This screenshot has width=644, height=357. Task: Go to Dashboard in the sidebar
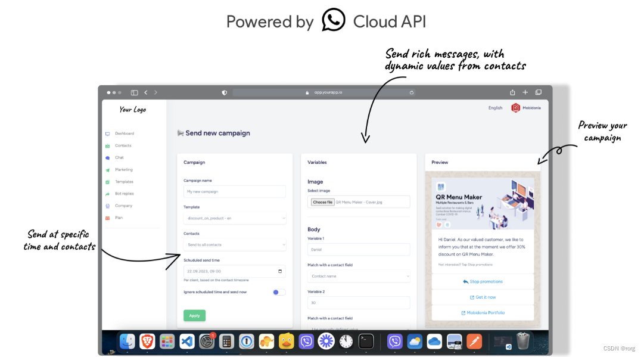click(x=125, y=134)
